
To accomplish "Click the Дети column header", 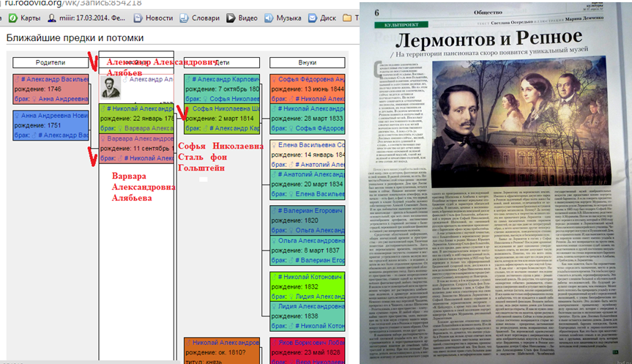I will click(x=222, y=62).
